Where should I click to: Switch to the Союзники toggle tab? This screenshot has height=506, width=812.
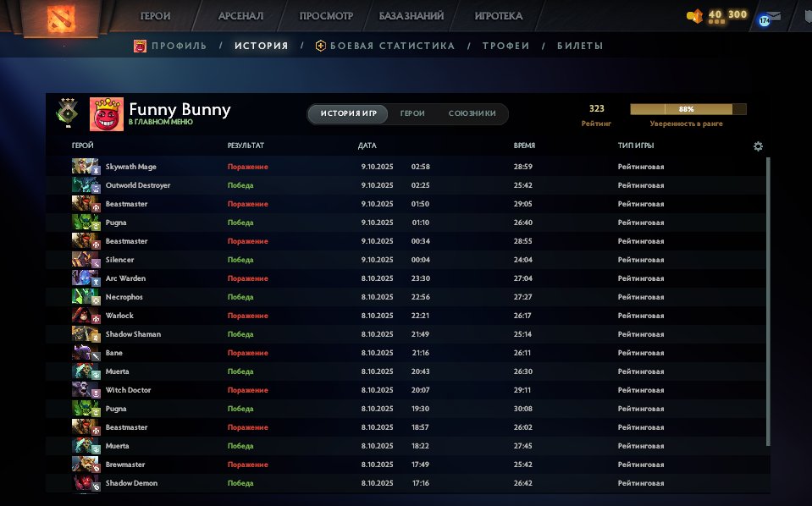(472, 113)
